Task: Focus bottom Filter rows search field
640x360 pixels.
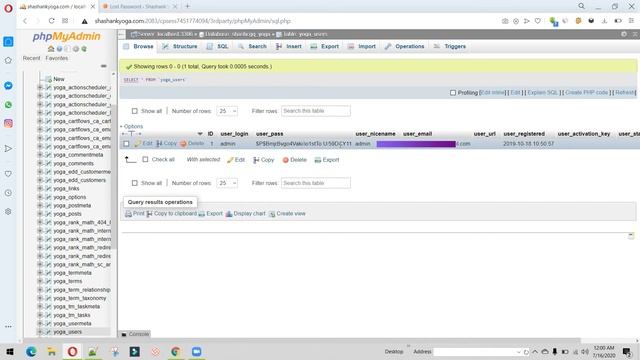Action: 316,183
